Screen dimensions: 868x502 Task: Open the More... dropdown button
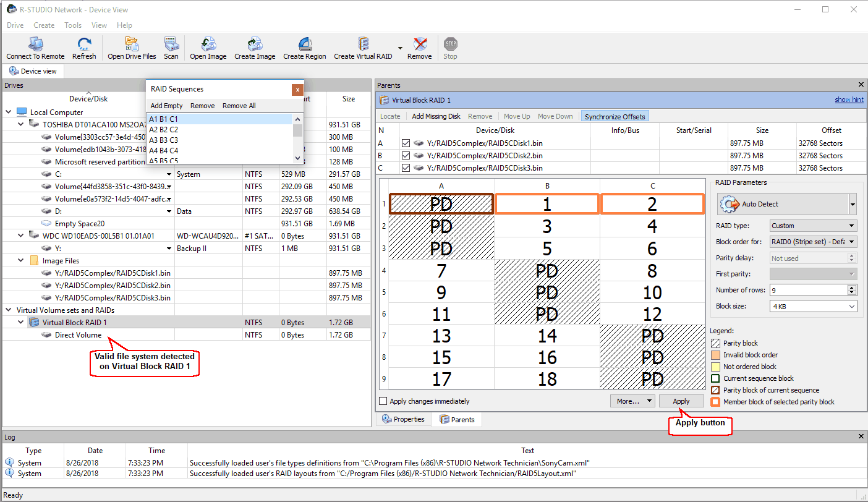(632, 401)
